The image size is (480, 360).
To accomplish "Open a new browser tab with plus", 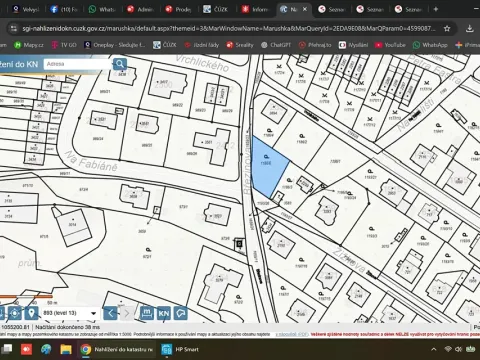I will pyautogui.click(x=436, y=9).
